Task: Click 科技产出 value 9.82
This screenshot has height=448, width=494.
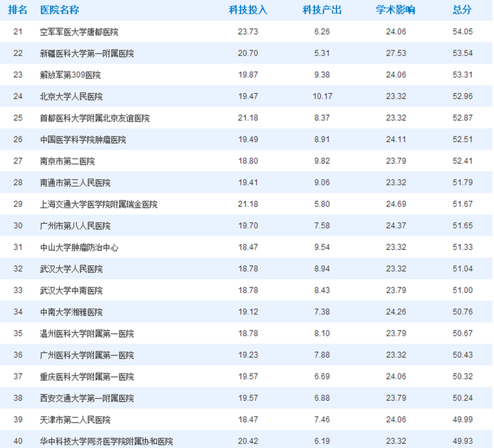Action: [x=322, y=161]
